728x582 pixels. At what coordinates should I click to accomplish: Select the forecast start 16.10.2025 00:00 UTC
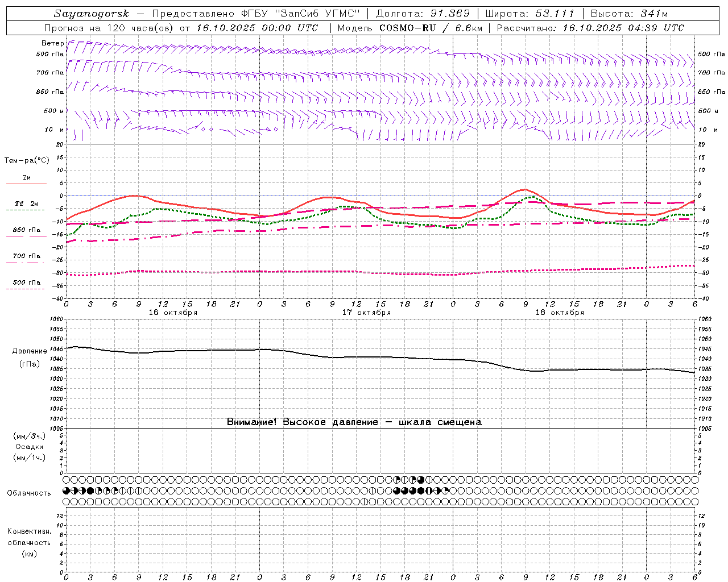tap(257, 28)
